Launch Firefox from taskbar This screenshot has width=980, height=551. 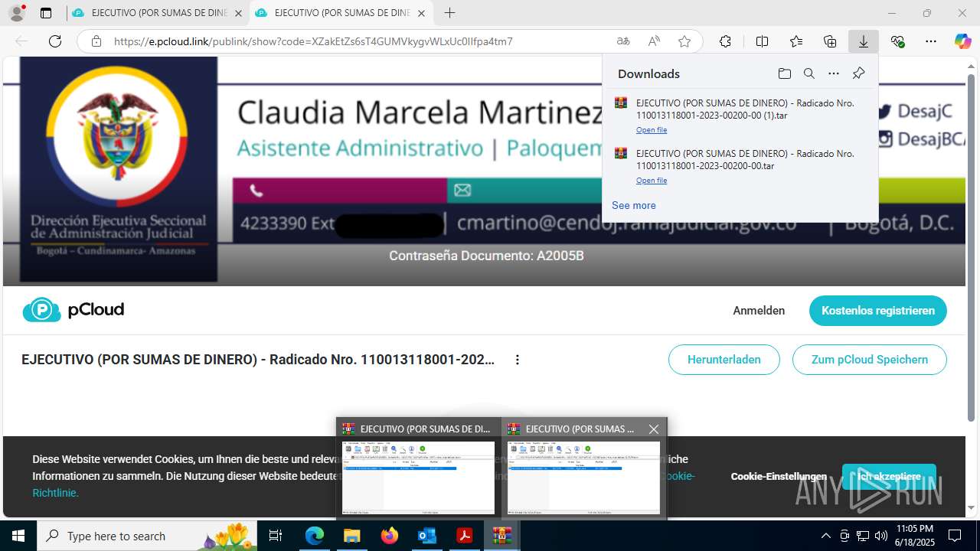[389, 536]
